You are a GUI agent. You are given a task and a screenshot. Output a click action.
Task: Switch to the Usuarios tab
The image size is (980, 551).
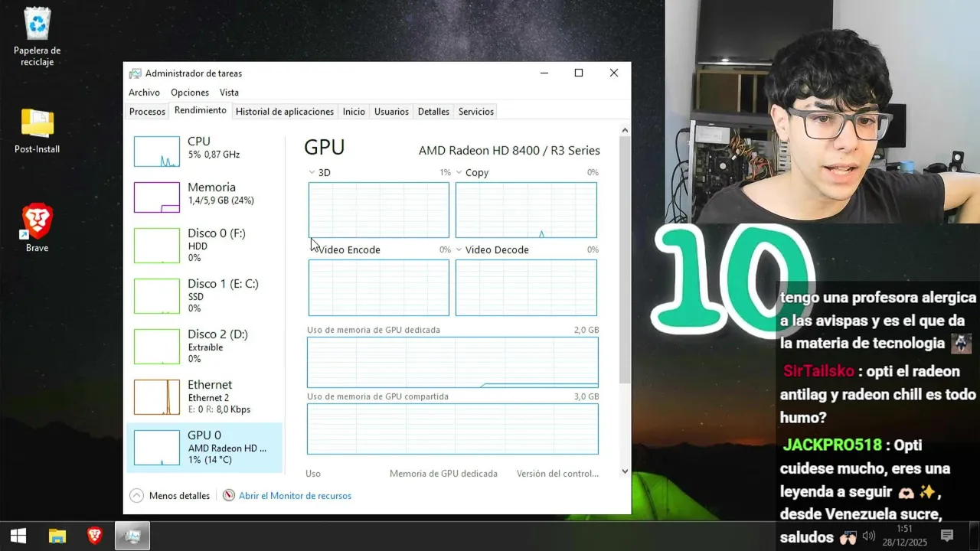391,112
